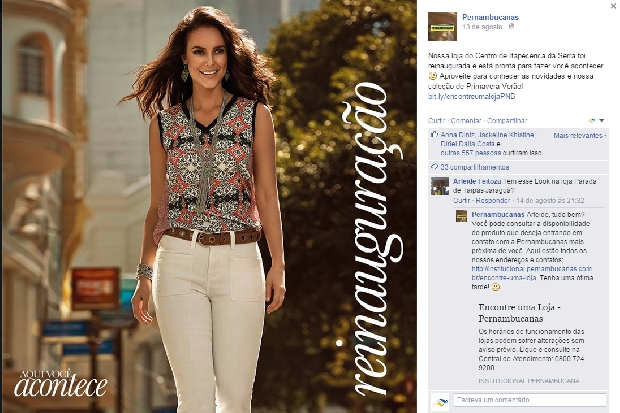Screen dimensions: 620x413
Task: Click Responder on the first comment
Action: [493, 201]
